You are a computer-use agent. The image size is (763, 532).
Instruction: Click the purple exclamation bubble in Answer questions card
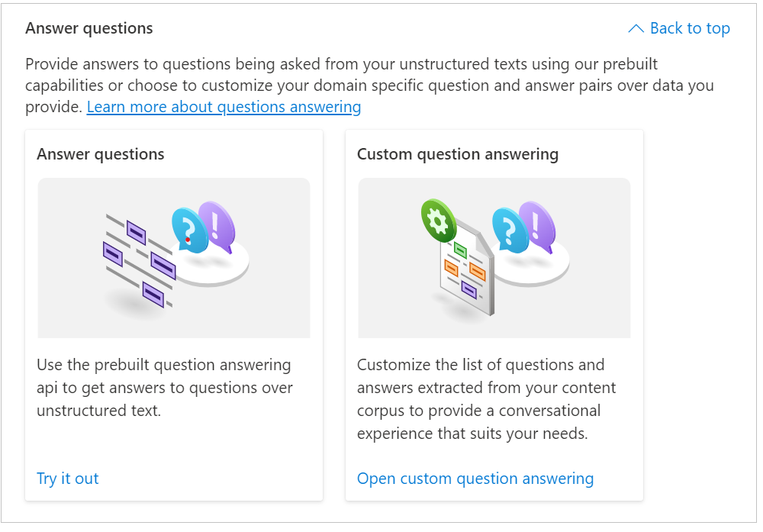tap(217, 223)
